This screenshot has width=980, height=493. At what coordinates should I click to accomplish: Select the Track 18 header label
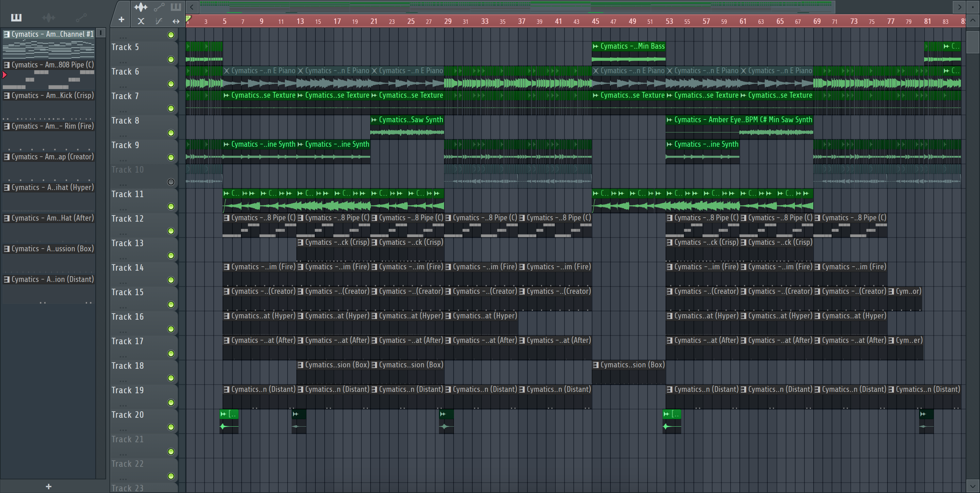(x=128, y=366)
